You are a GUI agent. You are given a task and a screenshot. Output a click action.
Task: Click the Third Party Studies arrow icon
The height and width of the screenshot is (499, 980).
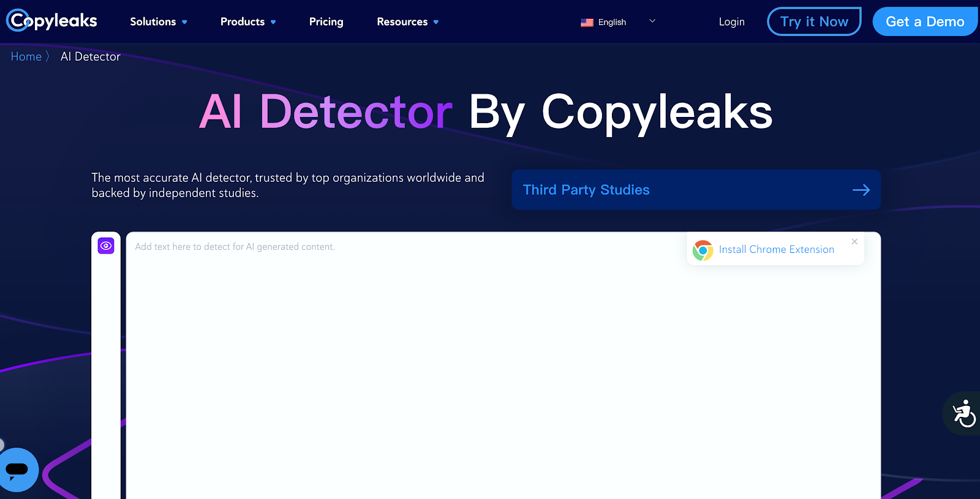pyautogui.click(x=861, y=190)
